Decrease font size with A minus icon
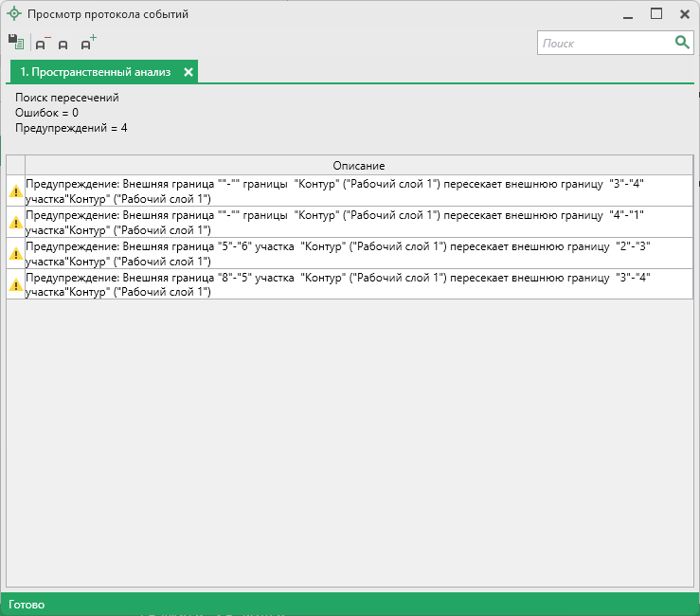 (x=42, y=44)
